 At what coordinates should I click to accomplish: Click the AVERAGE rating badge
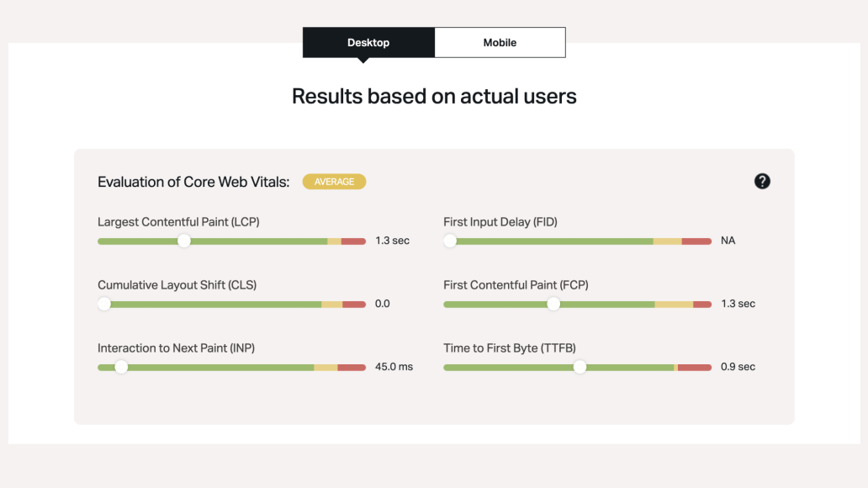(x=334, y=181)
